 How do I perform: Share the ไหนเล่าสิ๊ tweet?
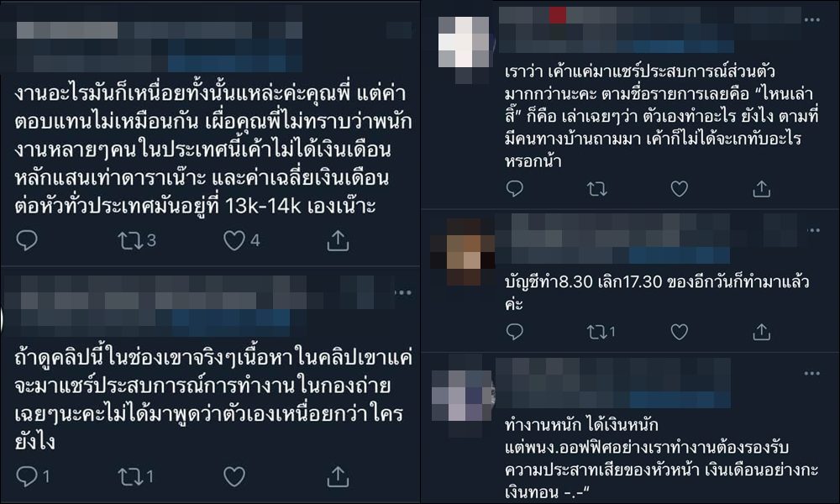click(x=761, y=188)
